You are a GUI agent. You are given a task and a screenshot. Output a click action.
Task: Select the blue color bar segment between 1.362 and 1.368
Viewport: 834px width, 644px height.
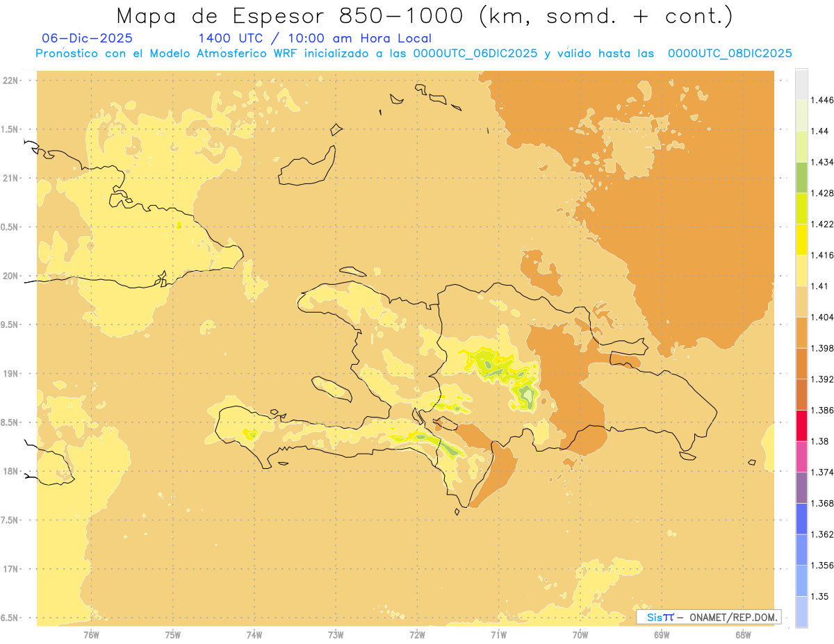801,518
